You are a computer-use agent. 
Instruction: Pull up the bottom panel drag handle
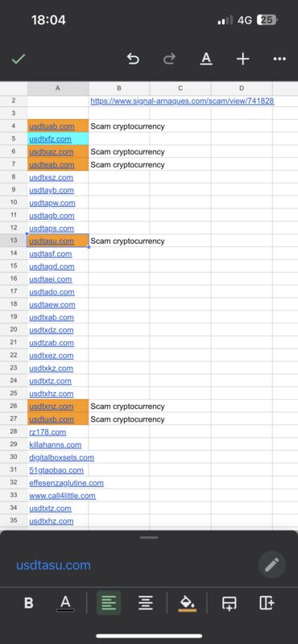pyautogui.click(x=149, y=537)
